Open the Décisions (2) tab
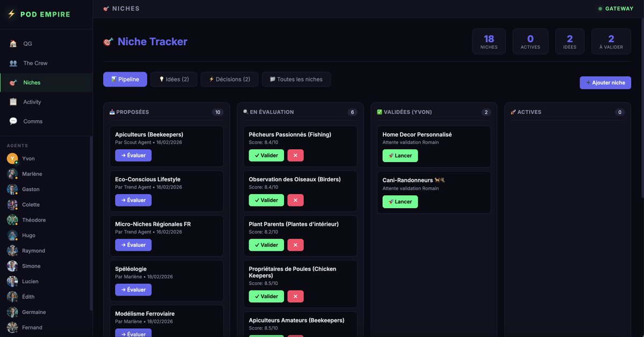644x337 pixels. tap(229, 79)
